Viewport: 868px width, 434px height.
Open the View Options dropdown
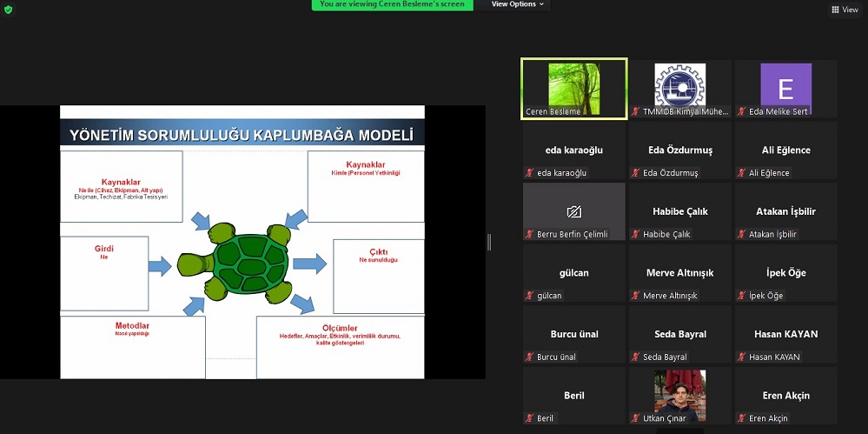pyautogui.click(x=517, y=4)
